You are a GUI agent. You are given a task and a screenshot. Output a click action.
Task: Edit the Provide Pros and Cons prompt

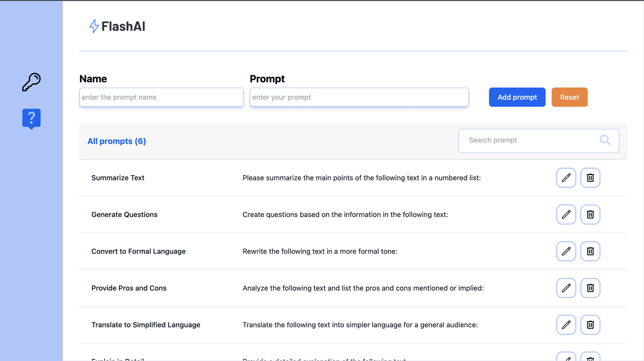566,288
